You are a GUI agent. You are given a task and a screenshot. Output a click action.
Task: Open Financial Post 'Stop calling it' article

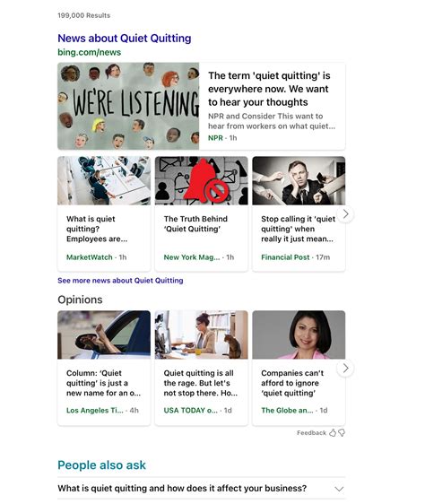point(298,229)
